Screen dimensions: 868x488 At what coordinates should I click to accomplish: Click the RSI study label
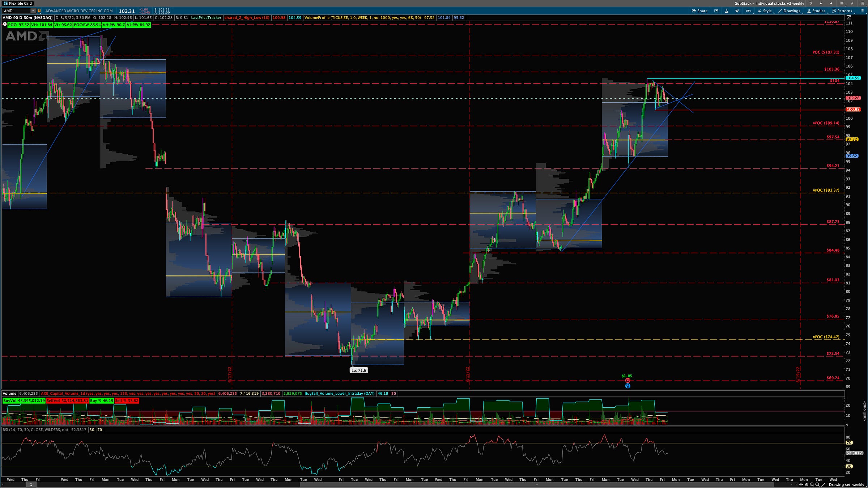pos(35,430)
